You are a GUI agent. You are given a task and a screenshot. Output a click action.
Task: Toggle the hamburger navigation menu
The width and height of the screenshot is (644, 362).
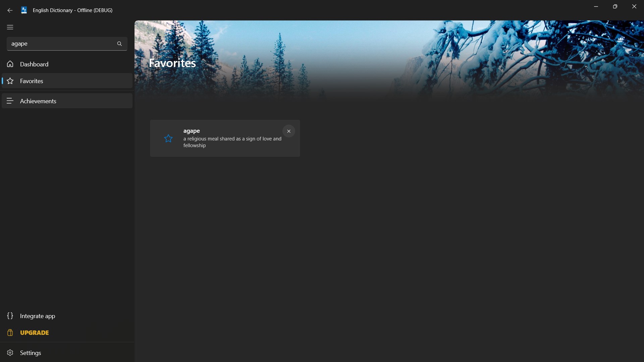coord(10,27)
